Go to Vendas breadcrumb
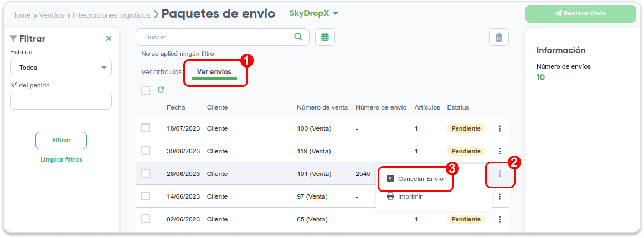 coord(51,15)
